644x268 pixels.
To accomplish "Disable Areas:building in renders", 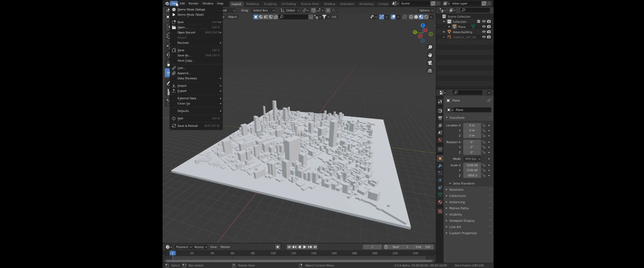I will click(x=489, y=32).
